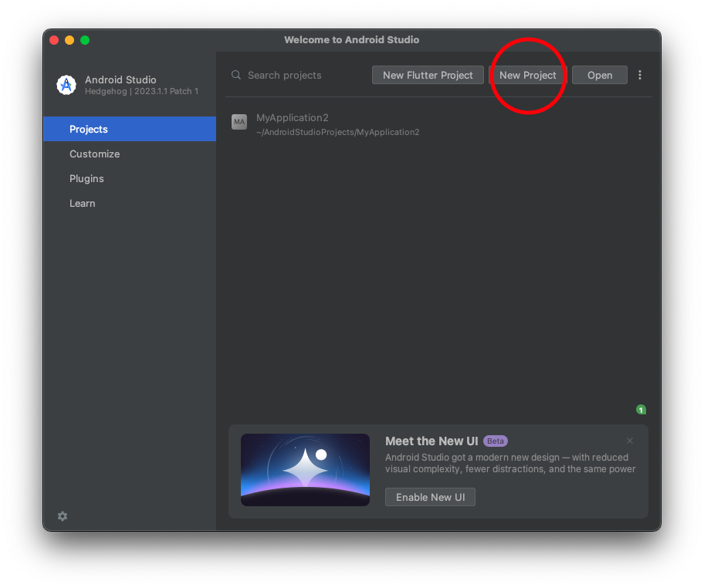Screen dimensions: 704x588
Task: Click the New UI preview thumbnail
Action: click(x=306, y=469)
